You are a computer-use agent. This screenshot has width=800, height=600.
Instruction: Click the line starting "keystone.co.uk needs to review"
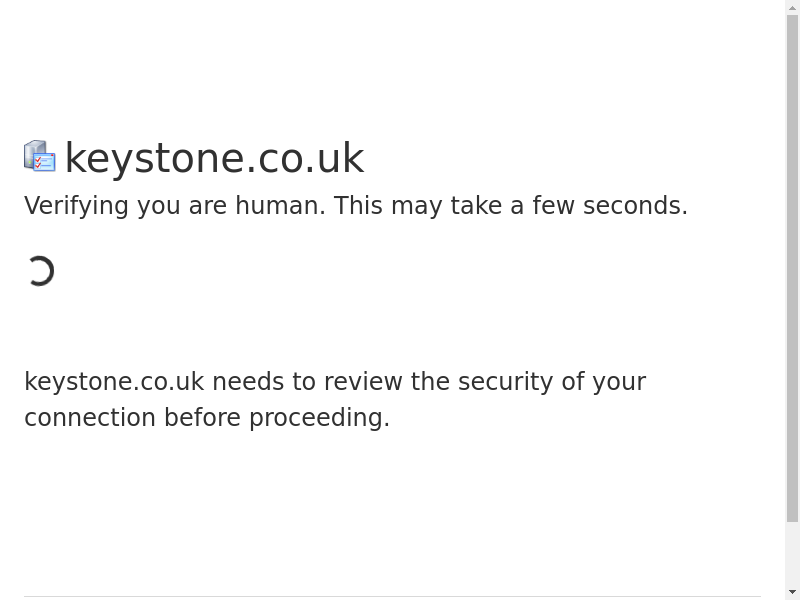(x=335, y=382)
